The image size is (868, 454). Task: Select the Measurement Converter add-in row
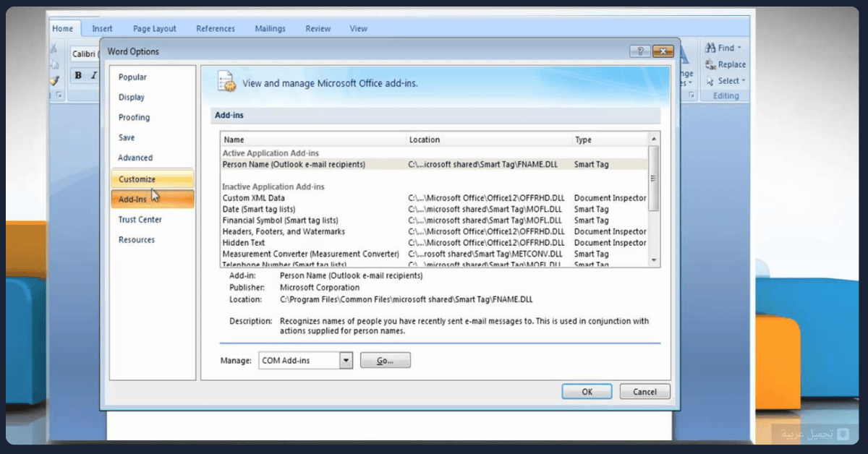434,254
